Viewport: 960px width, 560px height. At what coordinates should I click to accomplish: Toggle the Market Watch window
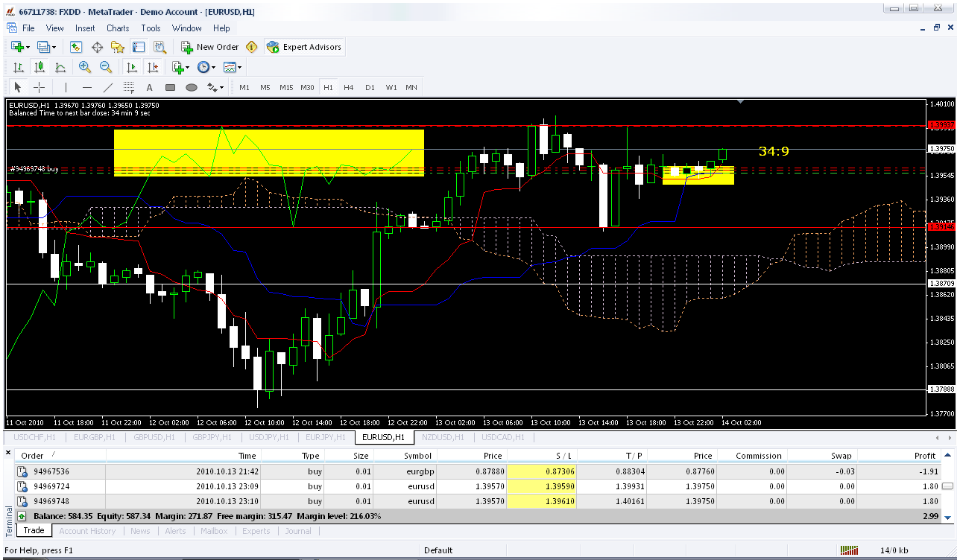[76, 47]
